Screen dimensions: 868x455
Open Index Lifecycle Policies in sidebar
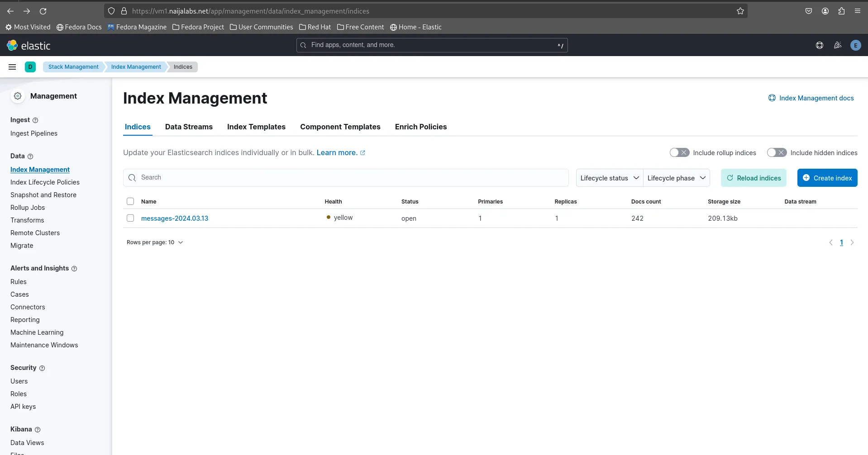pyautogui.click(x=45, y=182)
